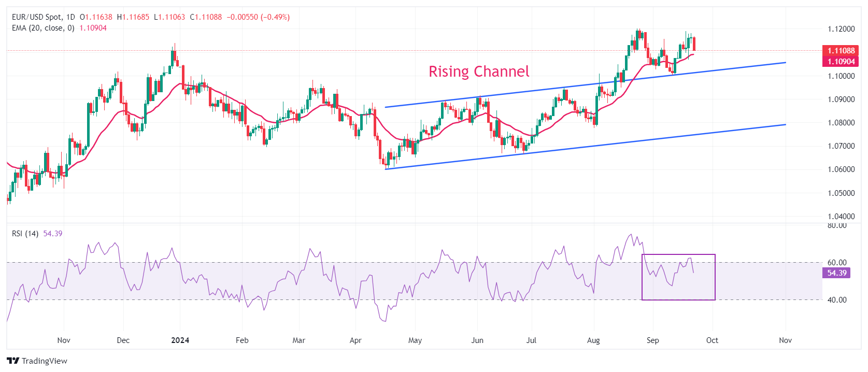The height and width of the screenshot is (372, 868).
Task: Click the percent change value (−0.49%)
Action: point(275,17)
